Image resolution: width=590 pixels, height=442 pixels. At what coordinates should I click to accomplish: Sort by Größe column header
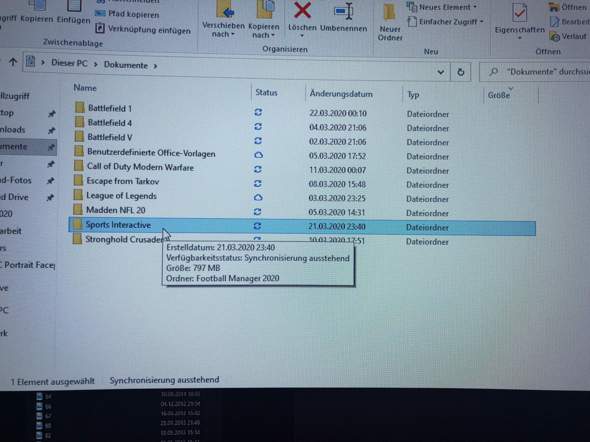(x=499, y=96)
